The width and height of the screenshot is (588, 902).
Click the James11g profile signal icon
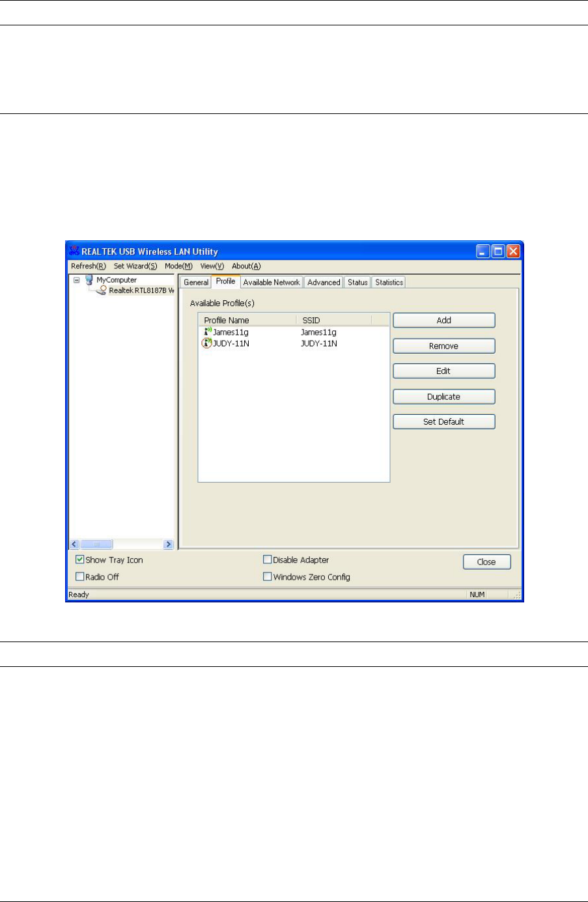pyautogui.click(x=208, y=332)
